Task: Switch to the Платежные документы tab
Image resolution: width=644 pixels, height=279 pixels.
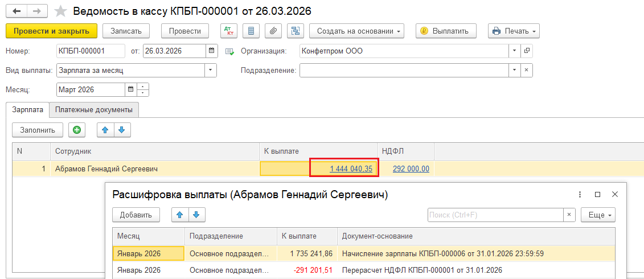Action: coord(93,110)
